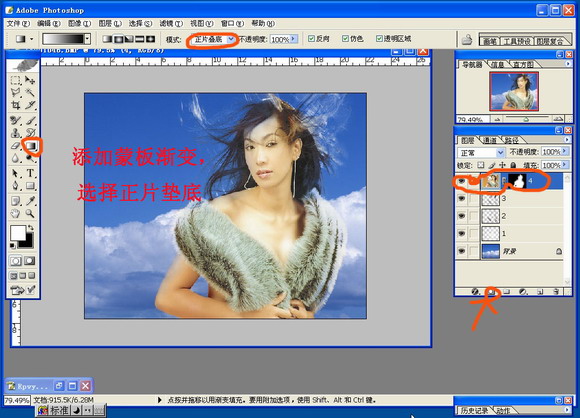Viewport: 580px width, 418px height.
Task: Select the Clone Stamp tool
Action: [16, 133]
